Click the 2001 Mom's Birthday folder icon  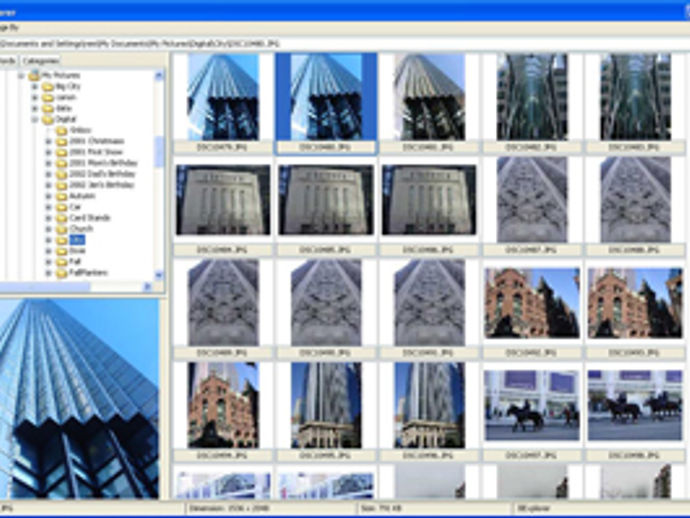coord(62,163)
